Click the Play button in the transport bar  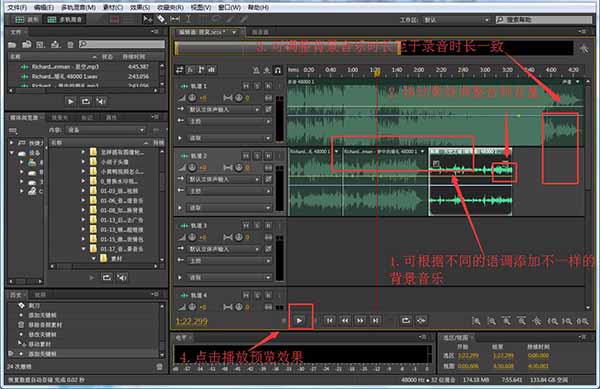tap(299, 320)
